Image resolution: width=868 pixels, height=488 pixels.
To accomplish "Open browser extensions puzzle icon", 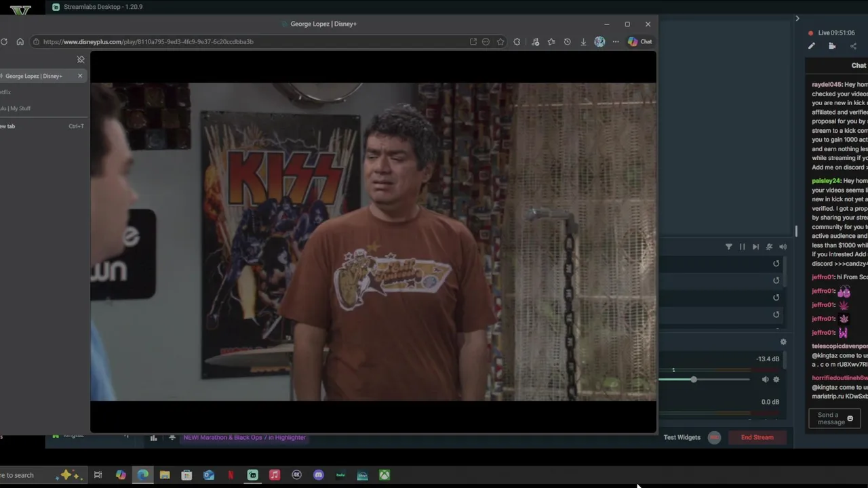I will pyautogui.click(x=517, y=41).
